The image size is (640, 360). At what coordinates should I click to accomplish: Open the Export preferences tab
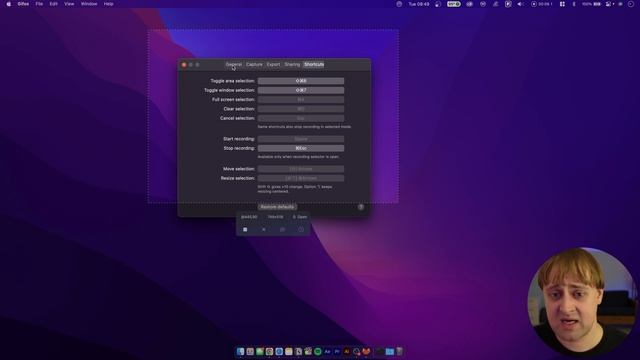[x=273, y=64]
